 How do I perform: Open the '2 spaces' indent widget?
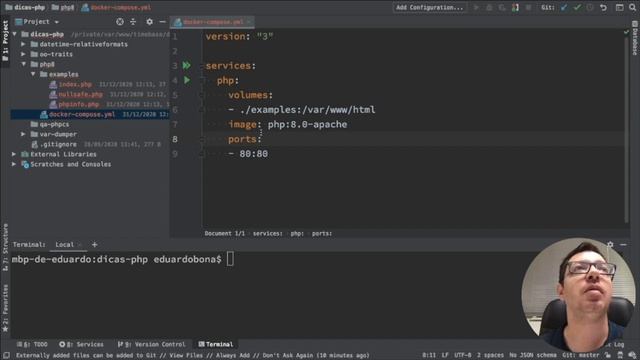pos(490,356)
